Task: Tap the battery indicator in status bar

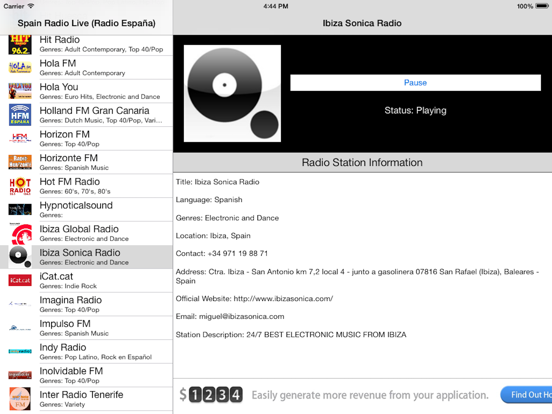Action: [x=541, y=6]
